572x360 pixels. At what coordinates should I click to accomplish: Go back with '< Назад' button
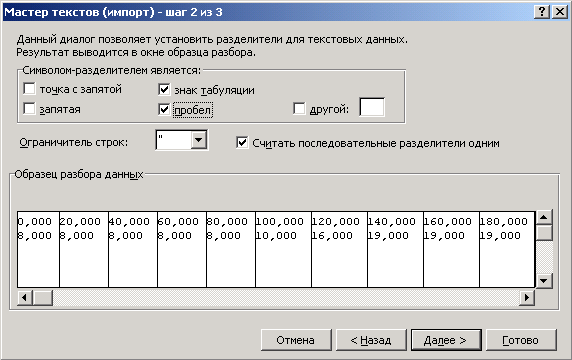(x=371, y=340)
